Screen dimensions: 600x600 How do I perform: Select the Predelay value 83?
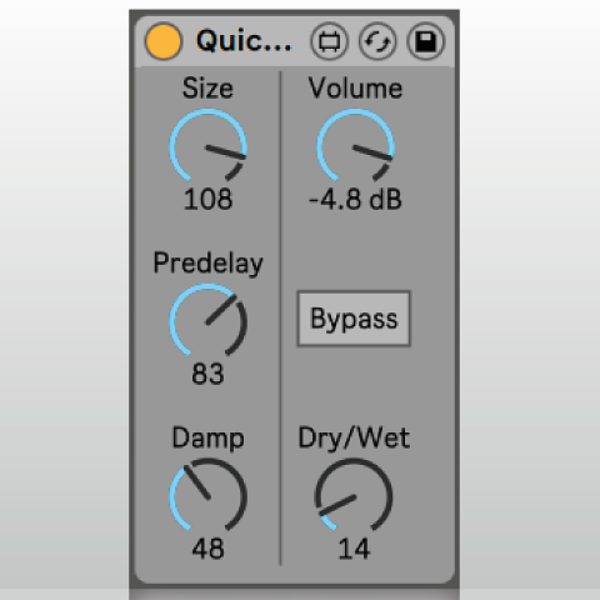pyautogui.click(x=208, y=374)
